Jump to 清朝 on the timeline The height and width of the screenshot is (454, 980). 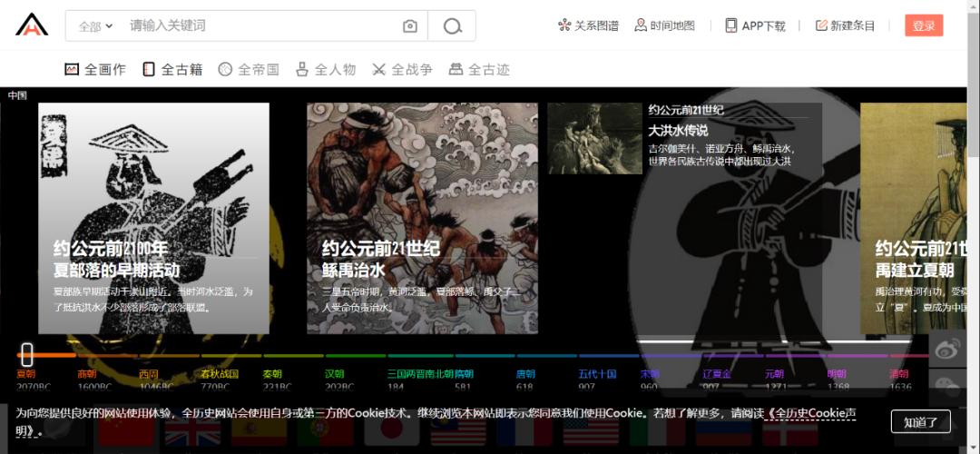(x=899, y=374)
